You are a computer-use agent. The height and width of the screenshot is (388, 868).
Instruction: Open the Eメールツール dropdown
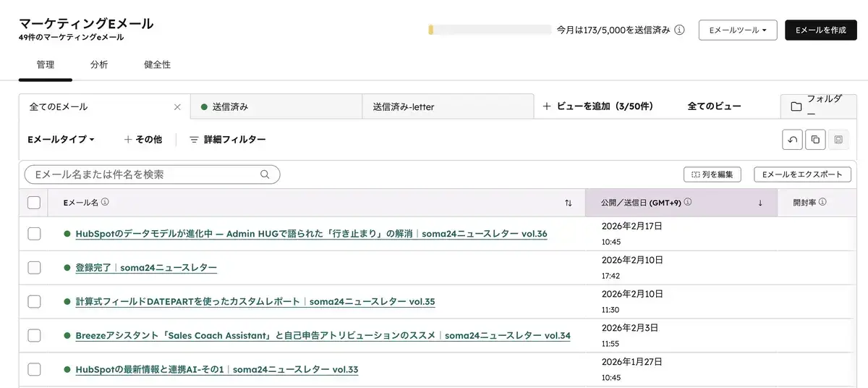[738, 30]
